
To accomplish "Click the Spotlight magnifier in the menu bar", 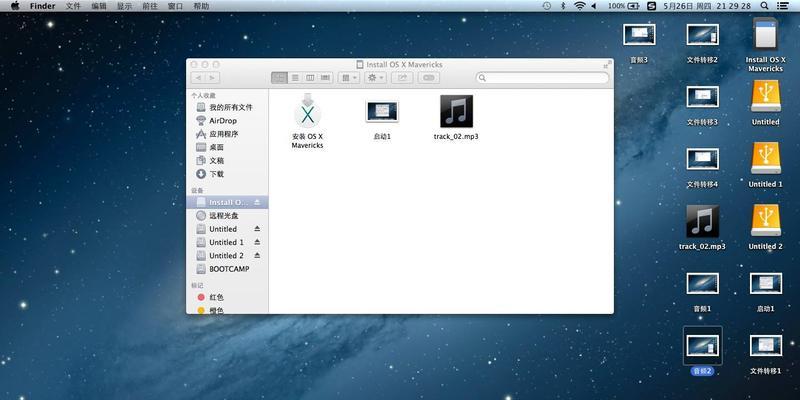I will coord(764,6).
